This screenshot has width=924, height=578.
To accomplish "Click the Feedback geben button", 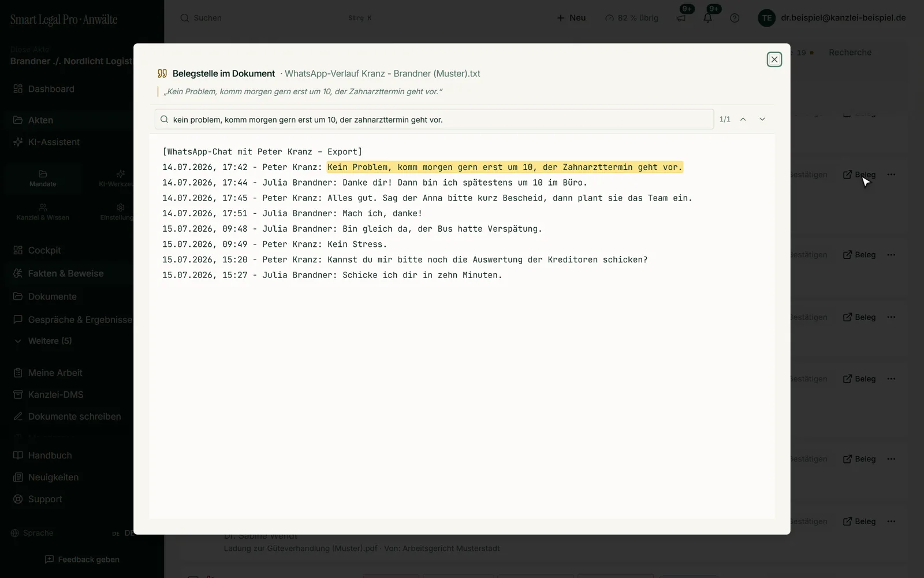I will pos(82,560).
